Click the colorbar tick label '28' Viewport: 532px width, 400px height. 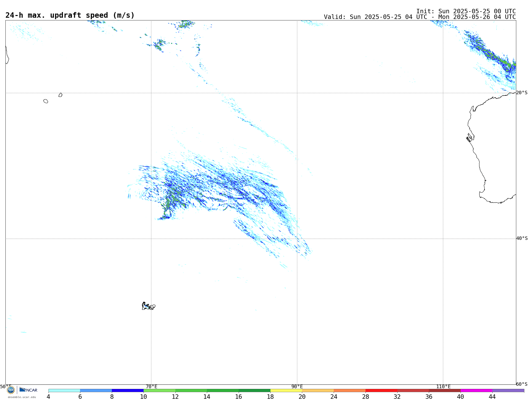(366, 397)
